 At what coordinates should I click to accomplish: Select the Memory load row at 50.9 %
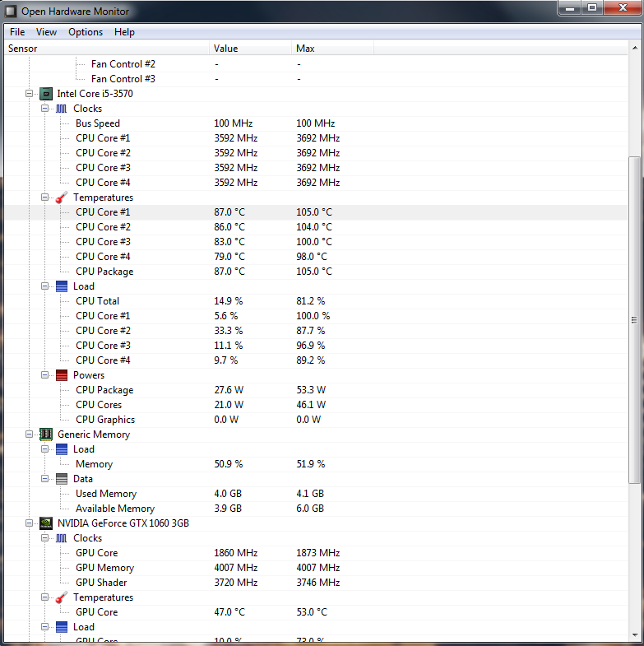pyautogui.click(x=316, y=464)
